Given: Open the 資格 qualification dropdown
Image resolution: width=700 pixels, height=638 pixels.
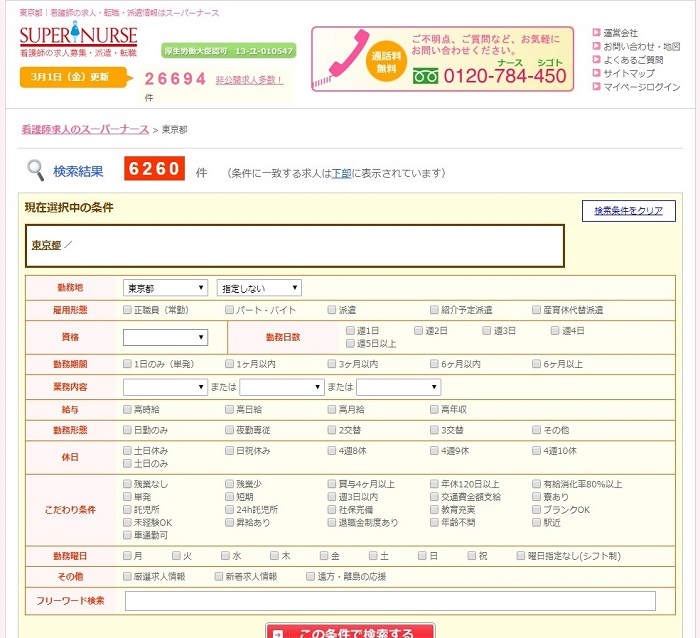Looking at the screenshot, I should pyautogui.click(x=165, y=337).
